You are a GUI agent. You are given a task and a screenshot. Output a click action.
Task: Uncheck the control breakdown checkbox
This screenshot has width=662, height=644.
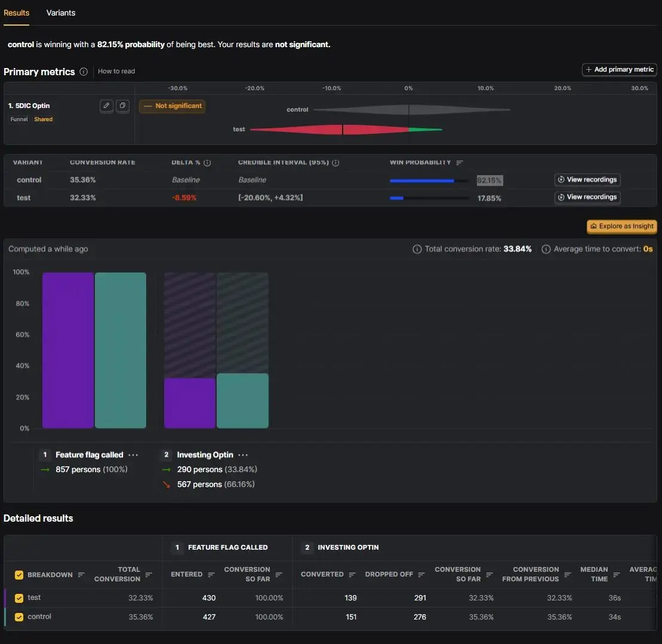point(19,617)
